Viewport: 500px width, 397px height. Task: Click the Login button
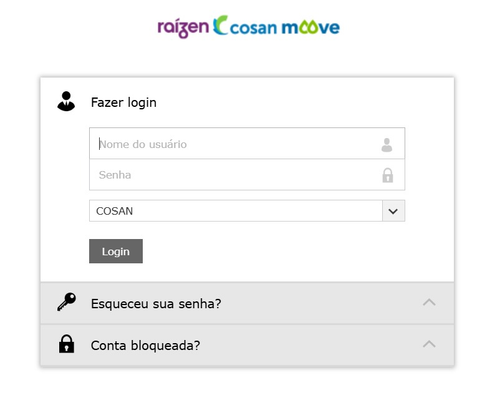pos(116,251)
